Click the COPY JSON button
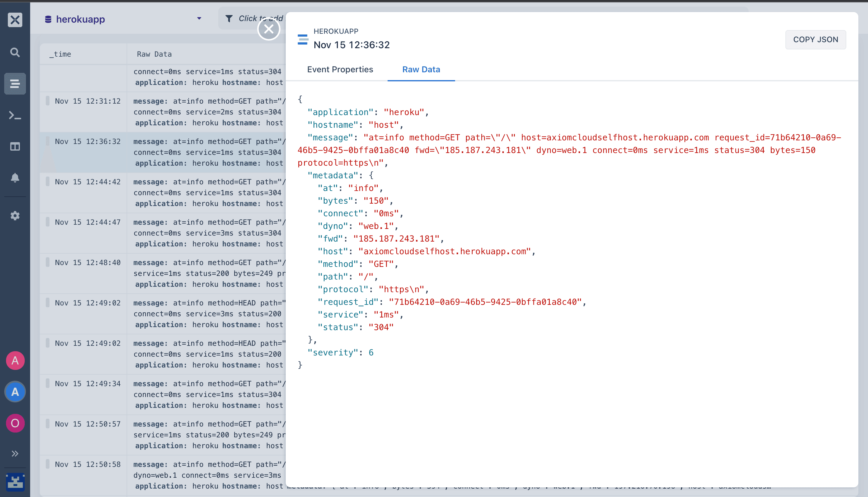Screen dimensions: 868x497 [x=816, y=39]
